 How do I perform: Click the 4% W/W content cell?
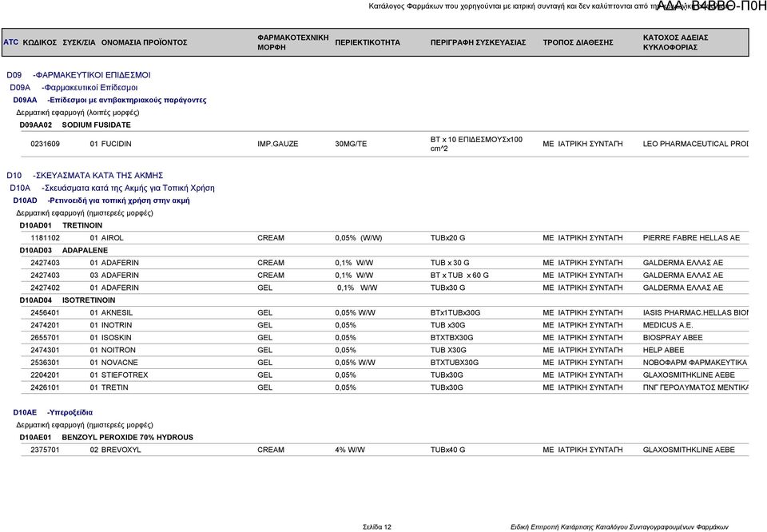tap(350, 450)
